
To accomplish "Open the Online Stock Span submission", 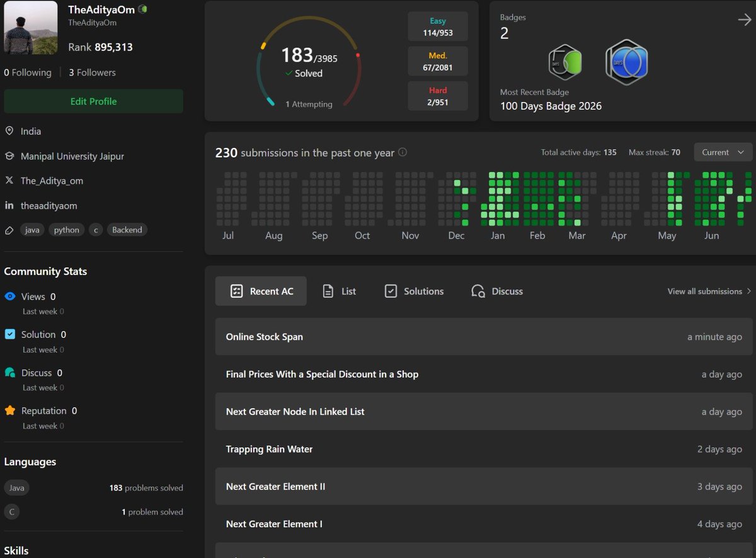I will (x=484, y=337).
